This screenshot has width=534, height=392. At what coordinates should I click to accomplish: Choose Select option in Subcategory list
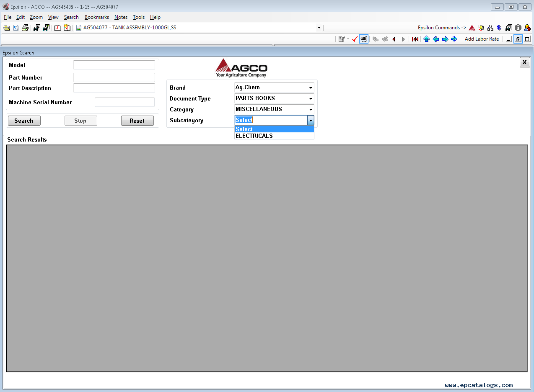point(274,129)
